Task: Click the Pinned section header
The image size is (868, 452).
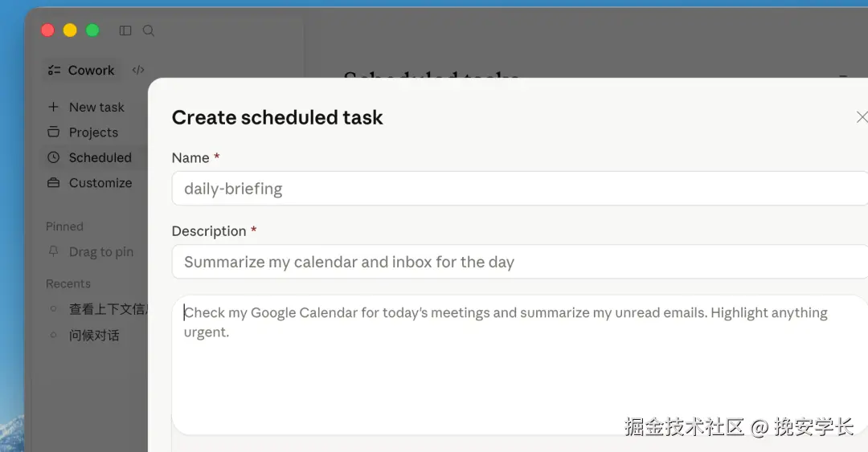Action: pyautogui.click(x=64, y=226)
